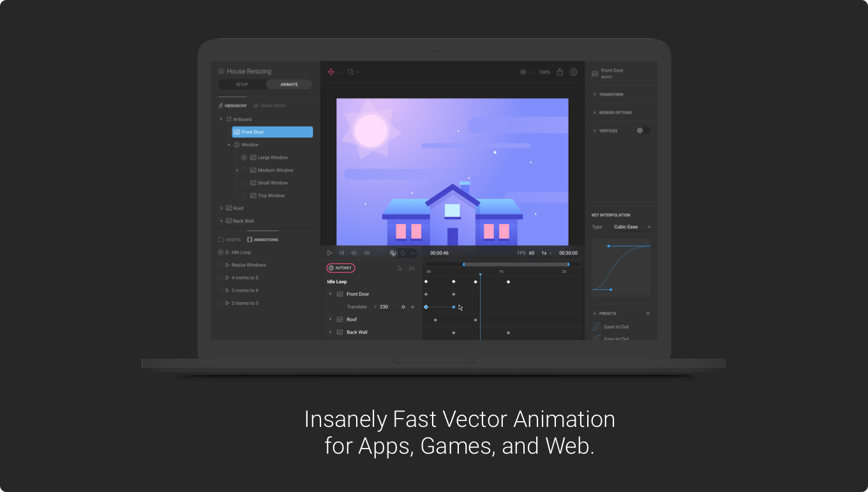Select the one-shot arrow playback icon
Image resolution: width=868 pixels, height=492 pixels.
[412, 253]
